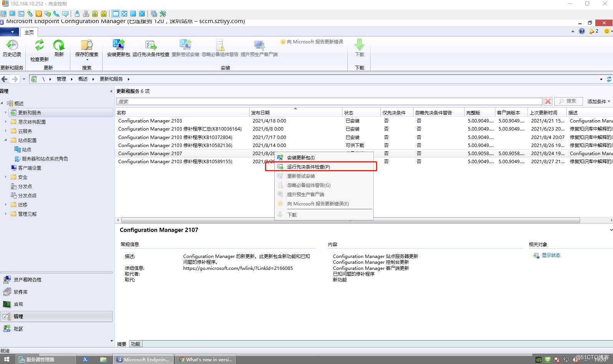Select 分发点组 in the tree
The height and width of the screenshot is (364, 613).
pyautogui.click(x=27, y=195)
